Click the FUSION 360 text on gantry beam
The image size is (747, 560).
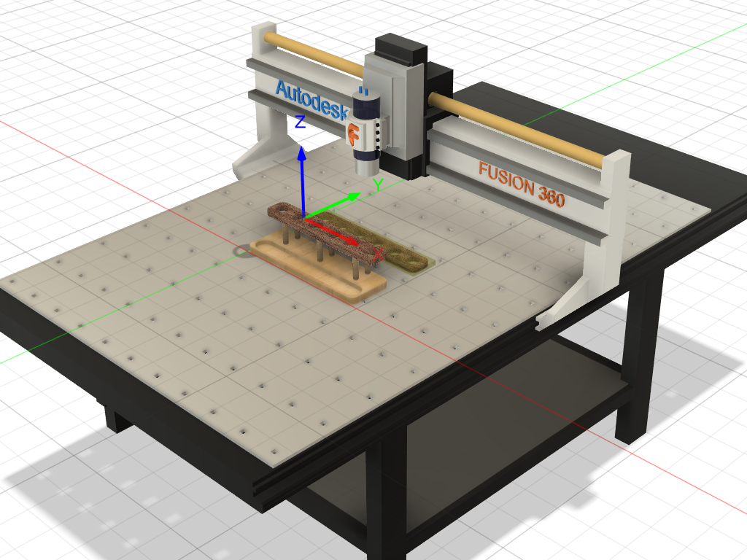[x=521, y=184]
